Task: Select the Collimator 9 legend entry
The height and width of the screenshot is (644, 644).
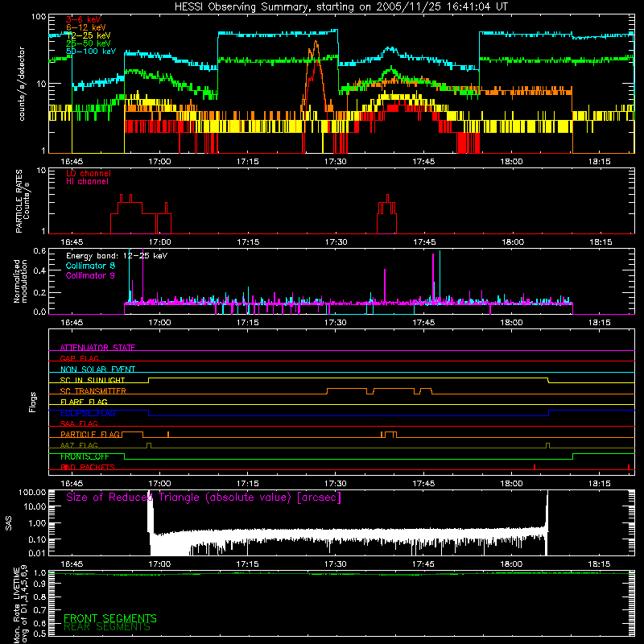Action: pyautogui.click(x=90, y=275)
